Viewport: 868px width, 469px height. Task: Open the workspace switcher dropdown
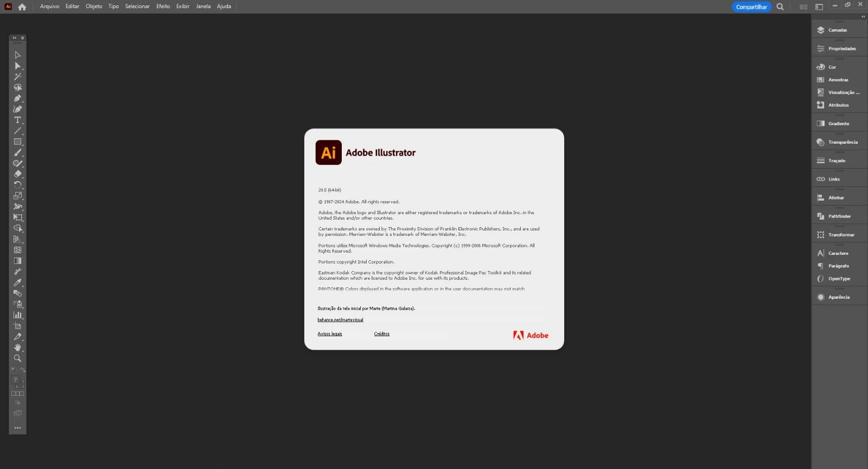(819, 7)
